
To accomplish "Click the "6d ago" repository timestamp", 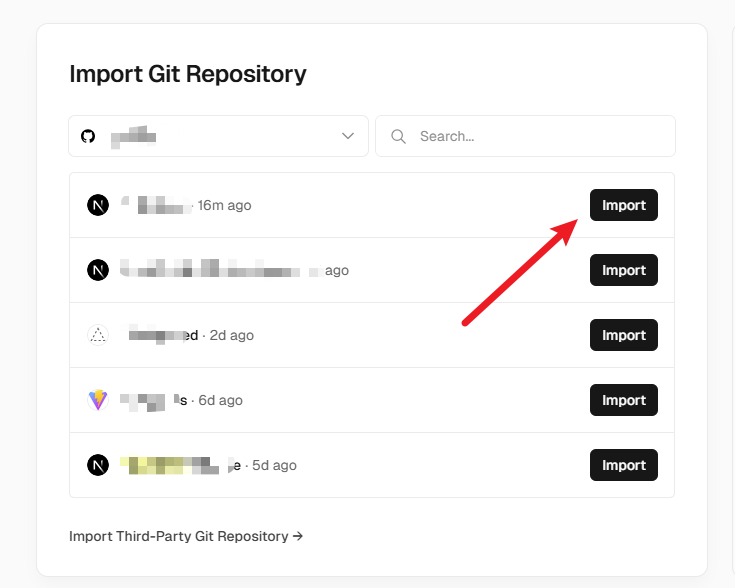I will [220, 400].
